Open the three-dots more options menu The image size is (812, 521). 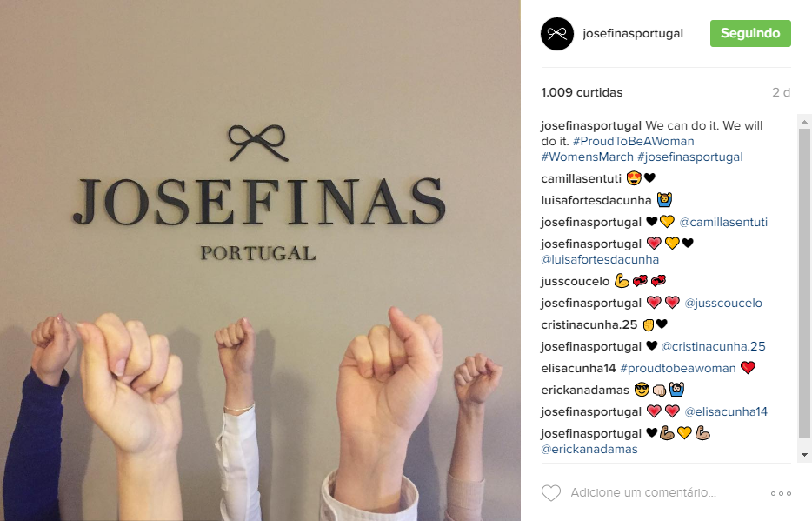[781, 493]
